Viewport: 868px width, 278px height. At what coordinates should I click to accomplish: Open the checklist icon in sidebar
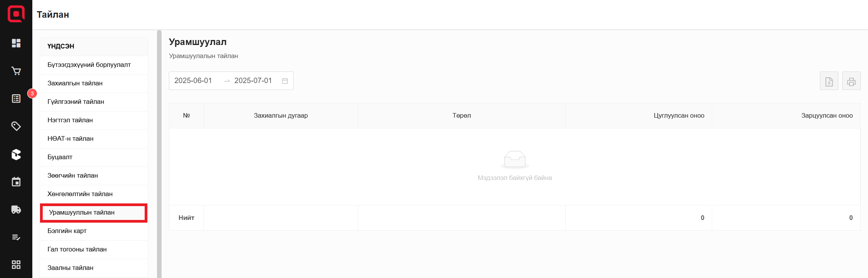click(16, 237)
